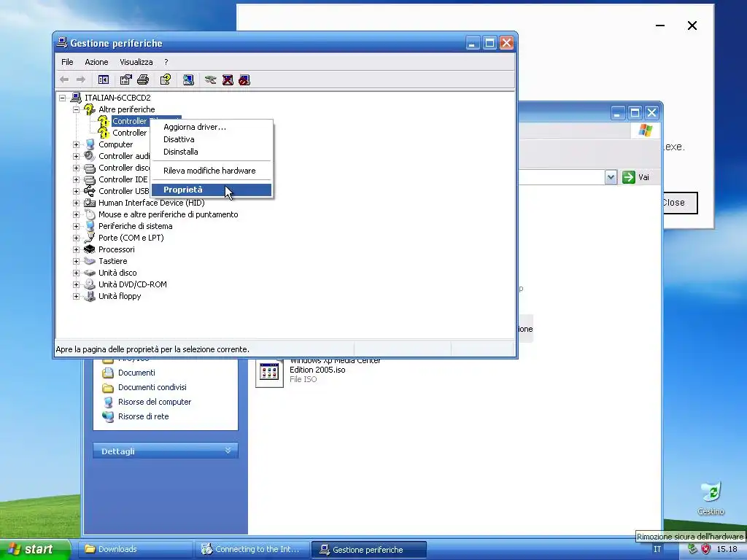The image size is (747, 560).
Task: Choose Disattiva from the context menu
Action: (x=212, y=139)
